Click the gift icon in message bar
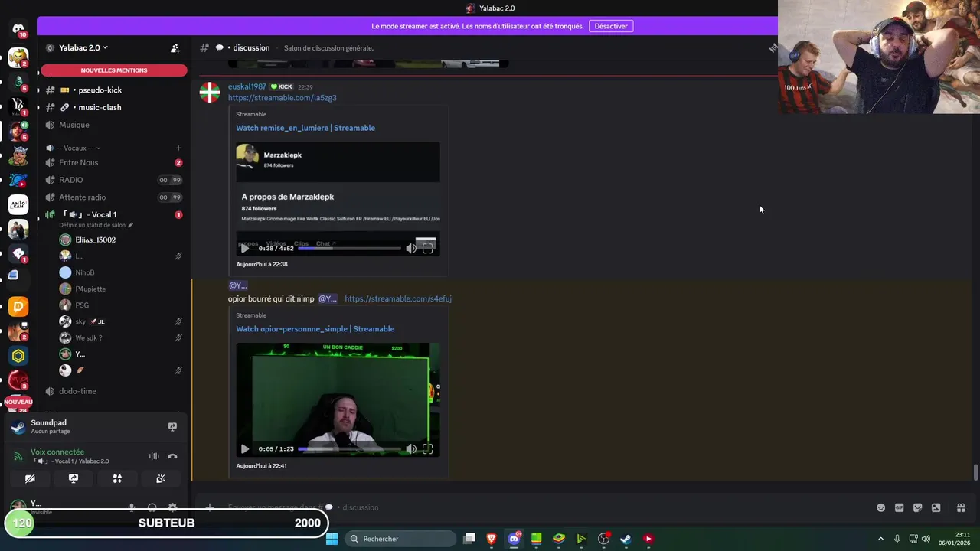980x551 pixels. 961,507
